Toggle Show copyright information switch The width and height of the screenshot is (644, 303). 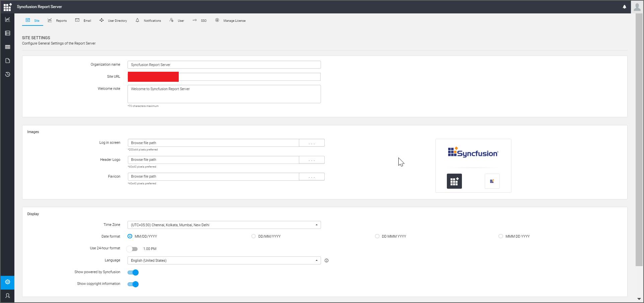[133, 284]
